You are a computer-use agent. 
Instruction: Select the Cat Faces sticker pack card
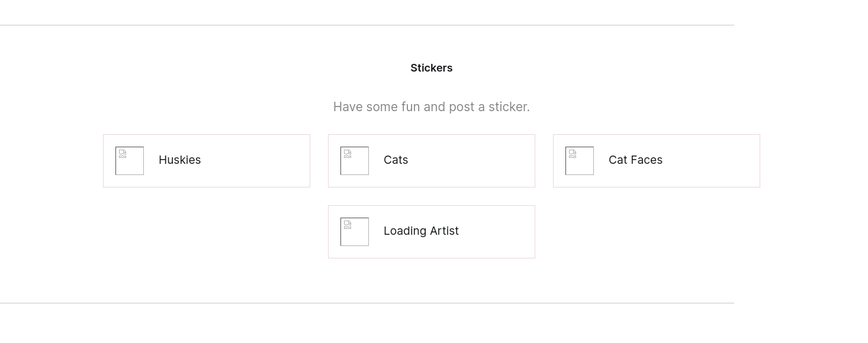(x=657, y=161)
